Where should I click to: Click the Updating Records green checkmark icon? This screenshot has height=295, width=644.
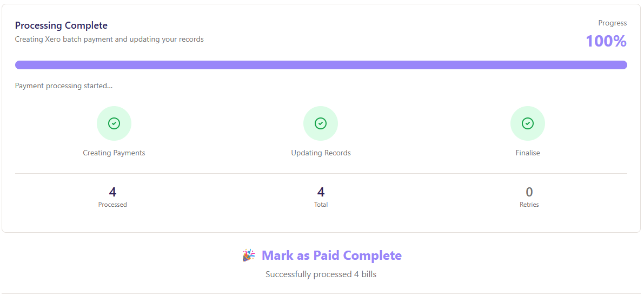click(321, 123)
